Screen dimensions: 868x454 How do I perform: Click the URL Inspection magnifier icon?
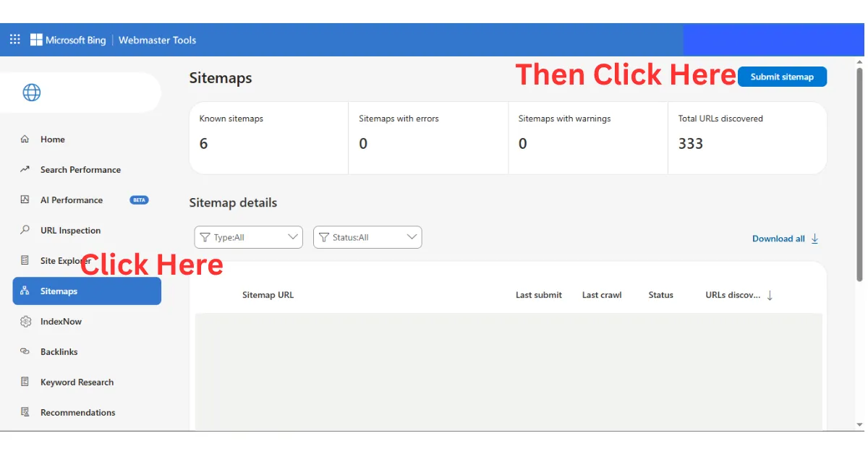coord(25,231)
